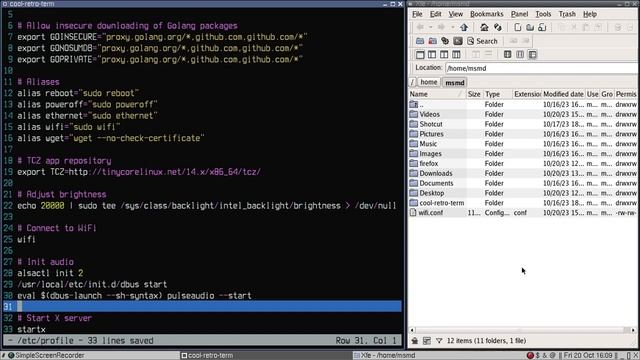The height and width of the screenshot is (360, 640).
Task: Sort files by Name column header
Action: 437,94
